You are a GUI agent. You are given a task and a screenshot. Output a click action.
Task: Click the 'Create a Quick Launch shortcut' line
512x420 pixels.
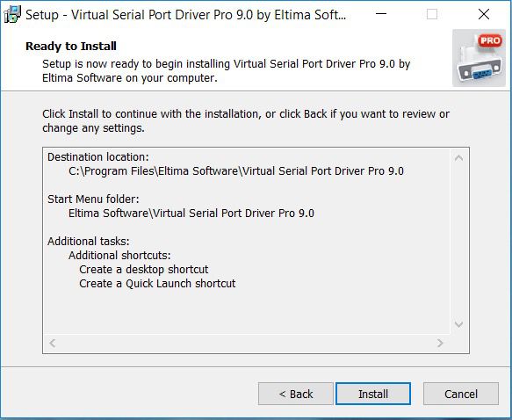point(157,284)
